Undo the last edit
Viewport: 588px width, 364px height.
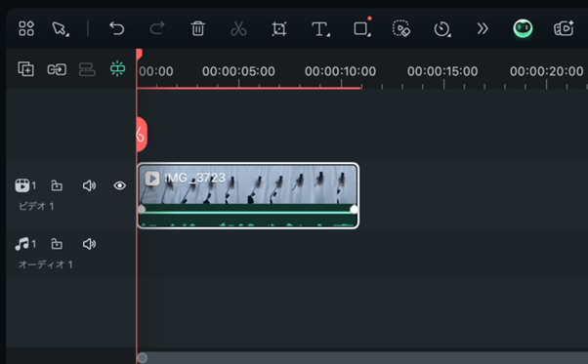[x=116, y=28]
